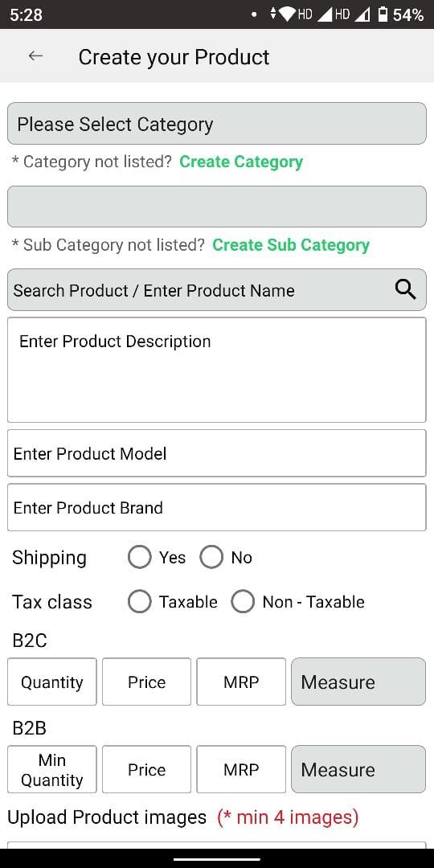Focus the Enter Product Brand field
This screenshot has height=868, width=434.
217,508
